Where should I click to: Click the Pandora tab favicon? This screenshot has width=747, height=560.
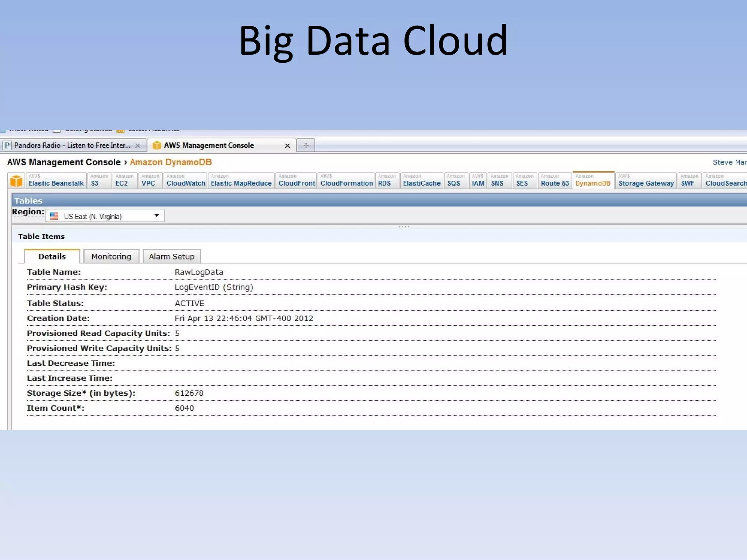click(7, 145)
